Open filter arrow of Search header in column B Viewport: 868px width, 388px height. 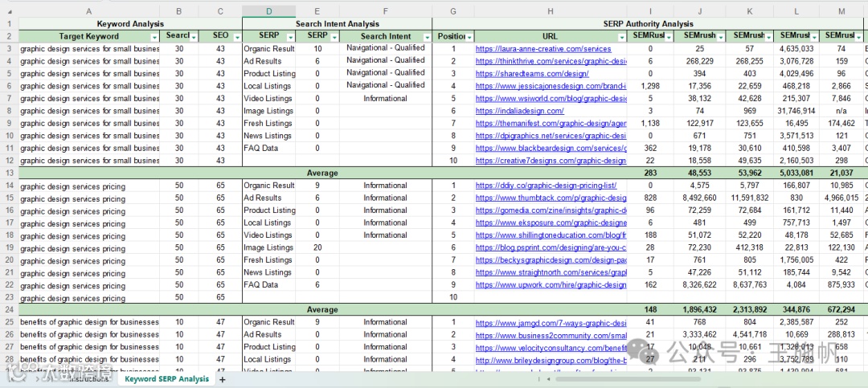coord(194,37)
